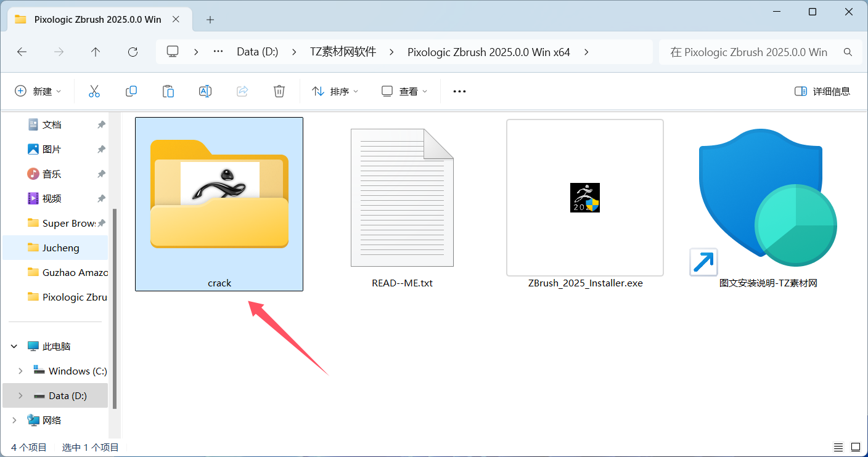Select ZBrush_2025_Installer.exe file
This screenshot has width=868, height=457.
click(x=585, y=204)
